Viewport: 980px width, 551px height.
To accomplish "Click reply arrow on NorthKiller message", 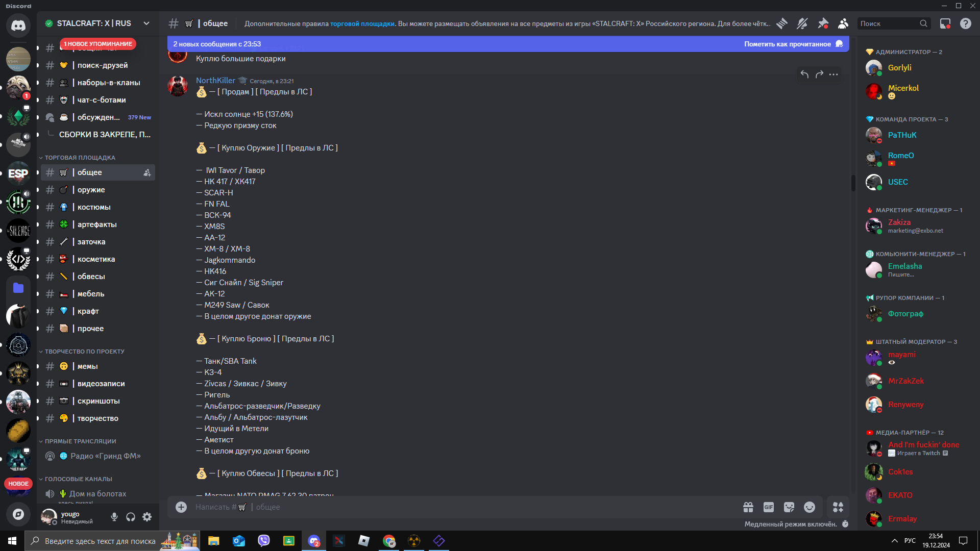I will [804, 74].
